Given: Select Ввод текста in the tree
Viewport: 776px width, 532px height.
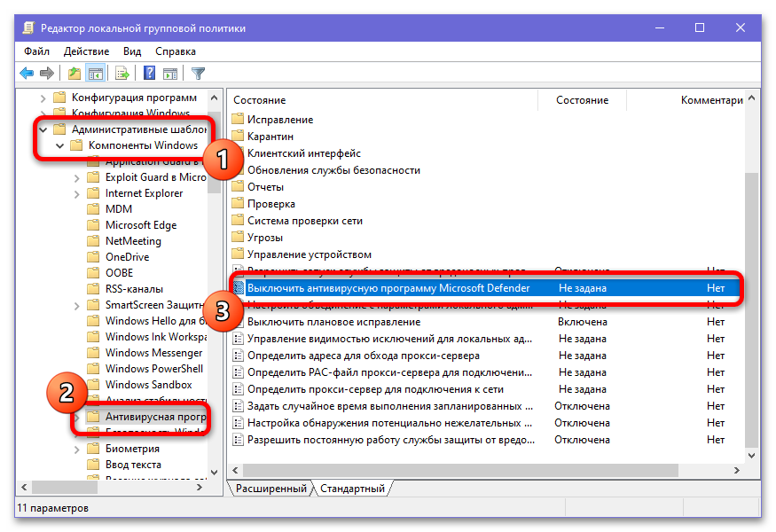Looking at the screenshot, I should point(133,465).
